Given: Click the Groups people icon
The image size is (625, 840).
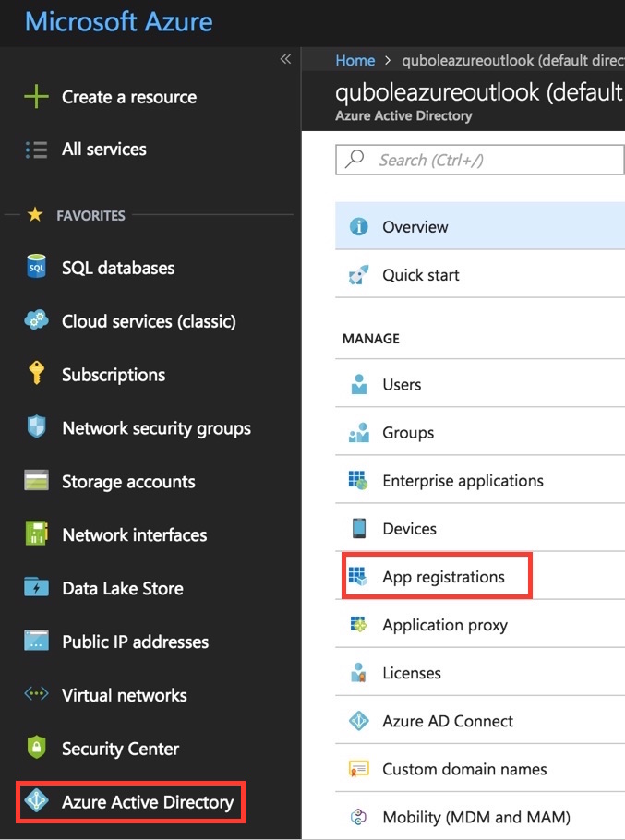Looking at the screenshot, I should tap(359, 432).
